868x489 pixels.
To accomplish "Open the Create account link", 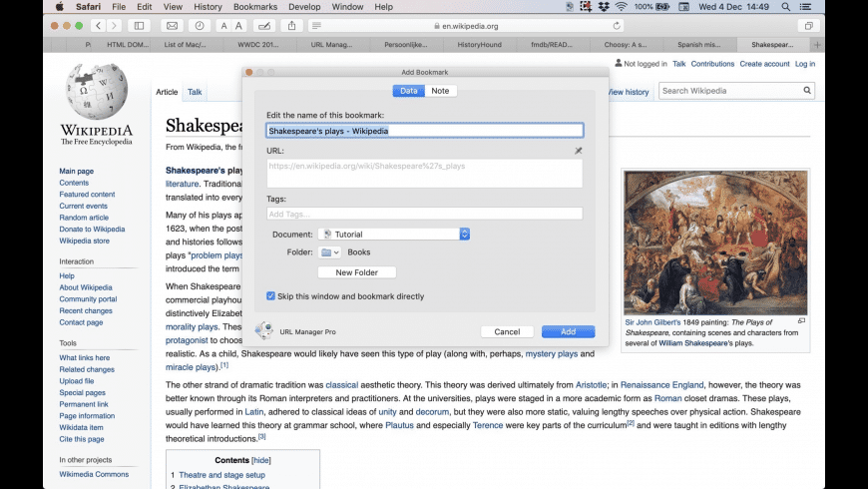I will (x=764, y=64).
